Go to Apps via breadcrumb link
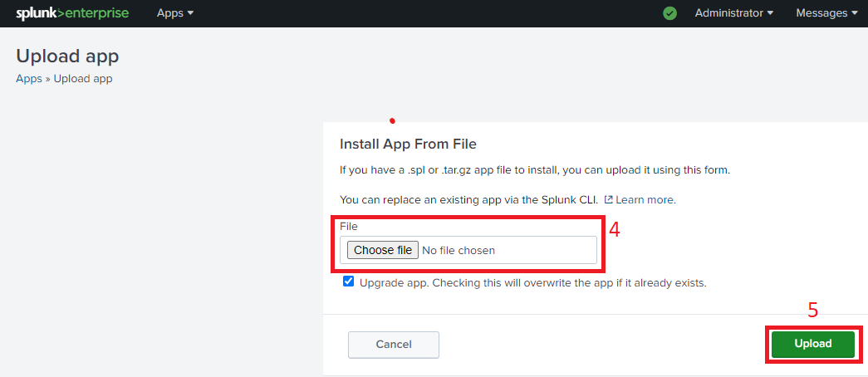Viewport: 868px width, 377px height. (28, 79)
